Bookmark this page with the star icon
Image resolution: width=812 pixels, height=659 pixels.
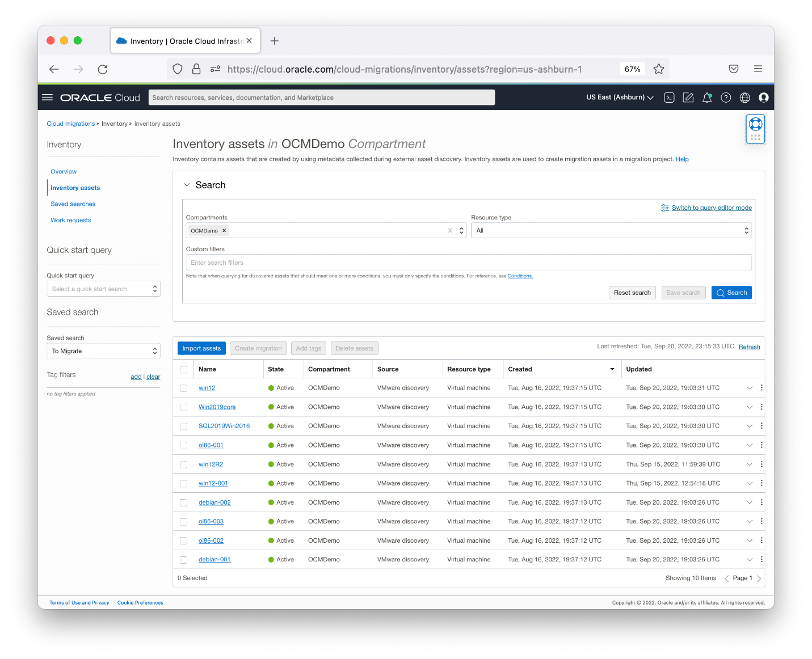[x=659, y=69]
